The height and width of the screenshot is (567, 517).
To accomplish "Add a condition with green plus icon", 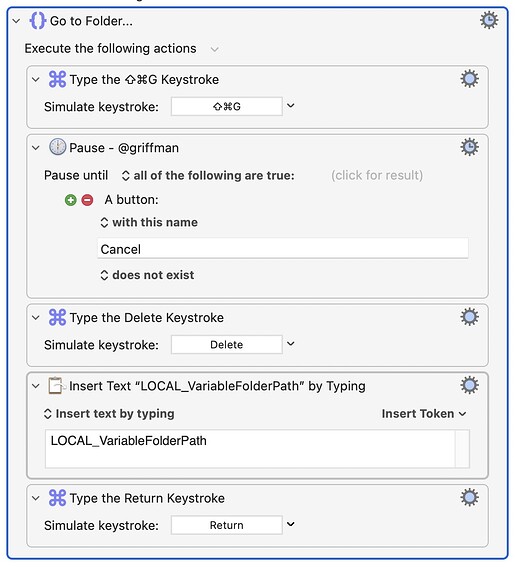I will click(70, 200).
